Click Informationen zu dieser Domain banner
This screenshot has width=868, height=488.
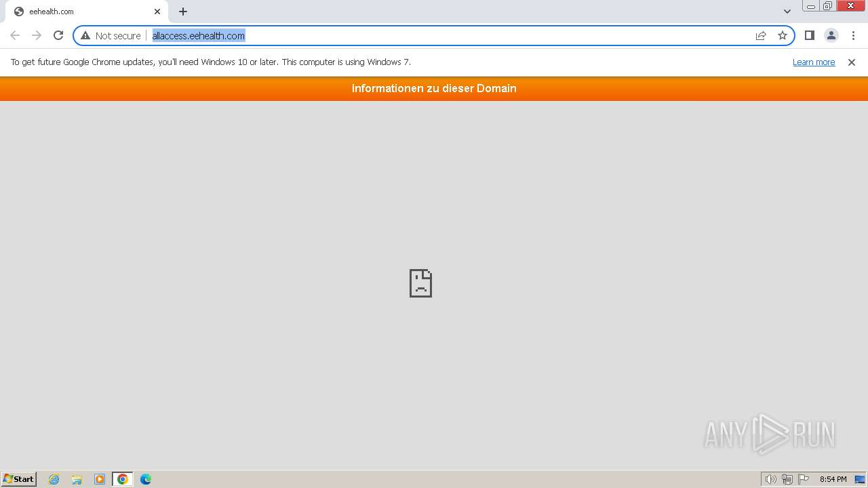pos(434,88)
